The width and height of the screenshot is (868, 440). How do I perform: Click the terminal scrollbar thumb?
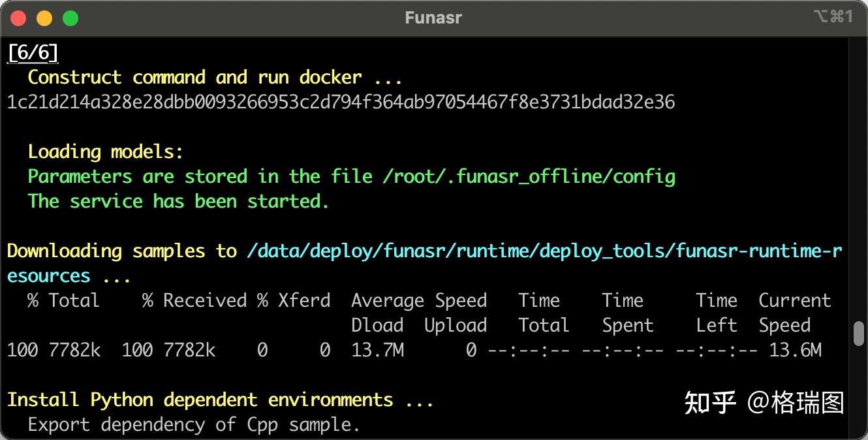coord(859,333)
